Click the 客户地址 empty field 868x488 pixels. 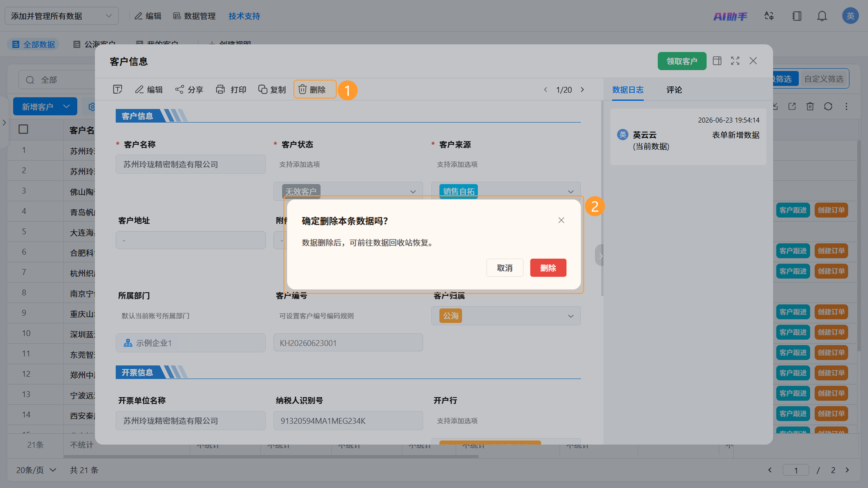pyautogui.click(x=191, y=240)
